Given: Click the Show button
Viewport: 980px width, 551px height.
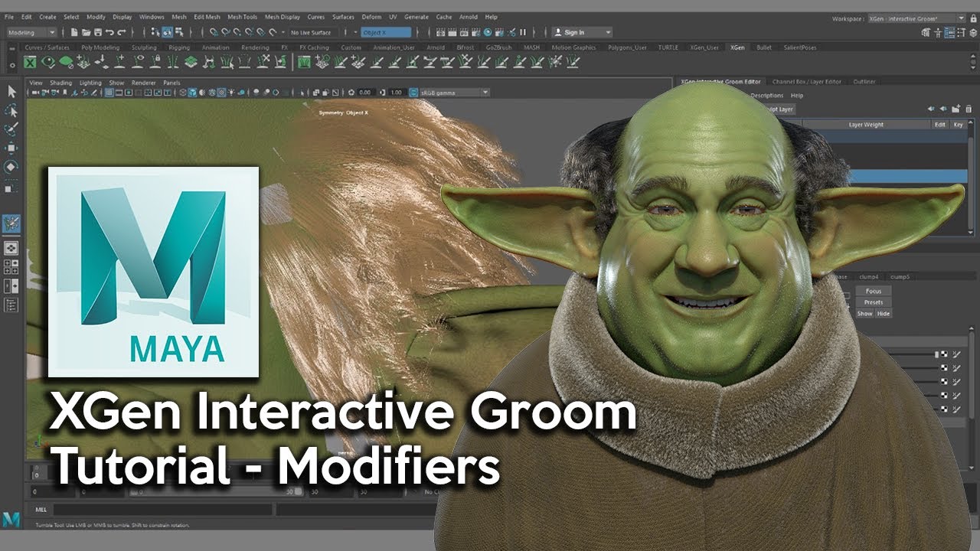Looking at the screenshot, I should tap(864, 314).
